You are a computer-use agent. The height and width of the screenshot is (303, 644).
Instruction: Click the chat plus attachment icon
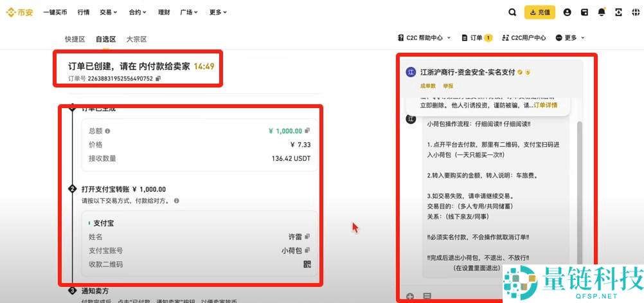[410, 297]
